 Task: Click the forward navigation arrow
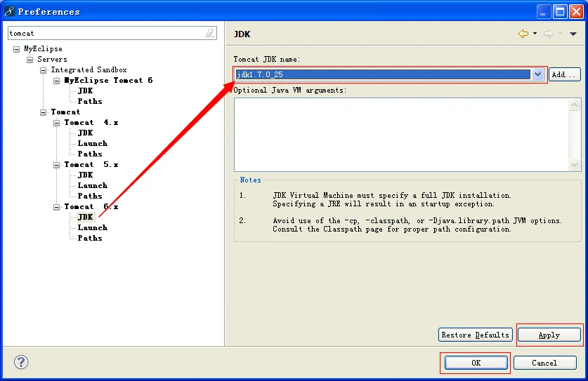pyautogui.click(x=548, y=34)
